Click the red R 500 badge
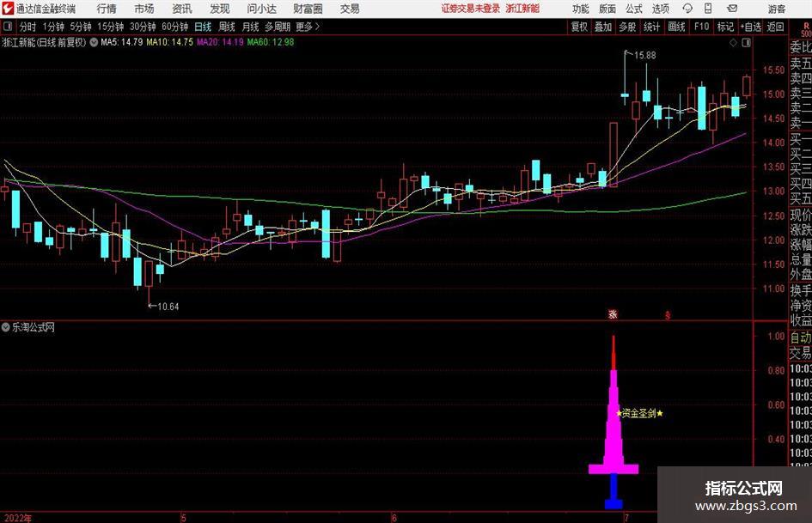This screenshot has width=812, height=523. tap(806, 29)
